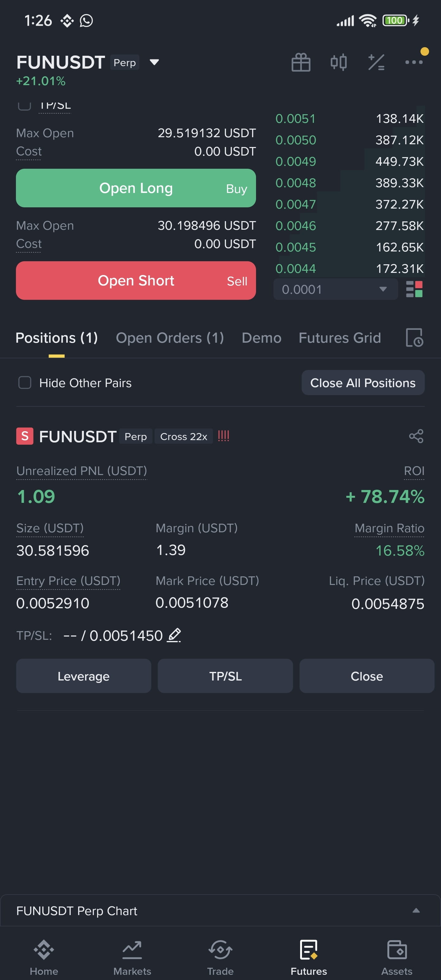This screenshot has height=980, width=441.
Task: Select order book price 0.0047
Action: pos(296,204)
